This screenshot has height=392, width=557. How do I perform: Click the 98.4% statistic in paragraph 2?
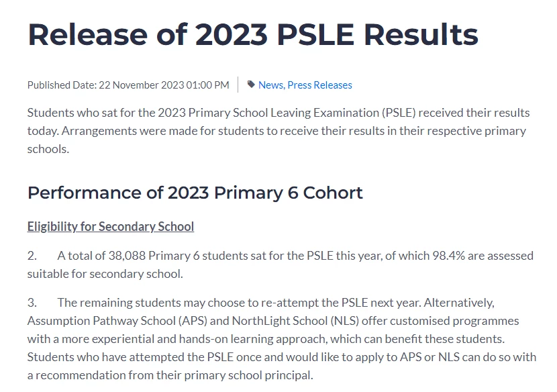pyautogui.click(x=448, y=256)
